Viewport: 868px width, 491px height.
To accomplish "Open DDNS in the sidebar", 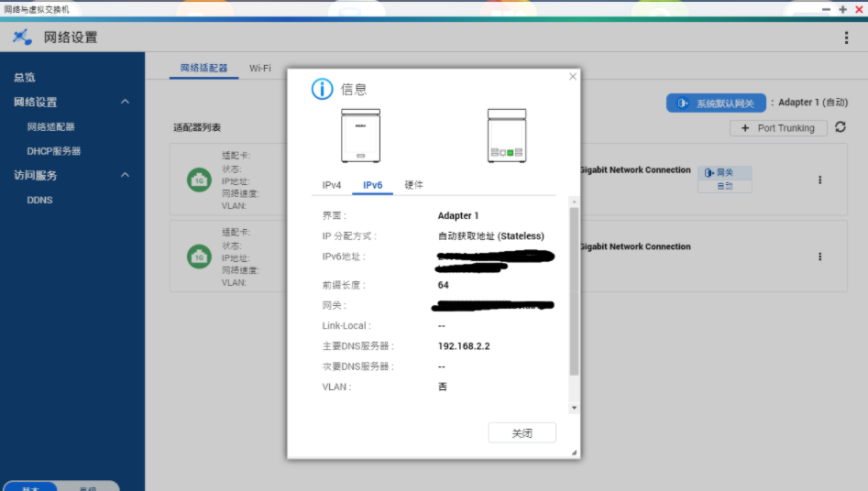I will (x=39, y=200).
